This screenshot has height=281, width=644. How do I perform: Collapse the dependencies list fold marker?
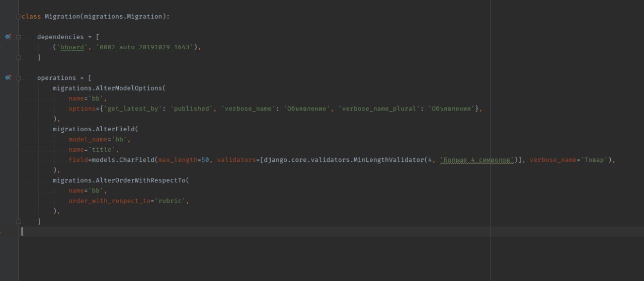19,37
